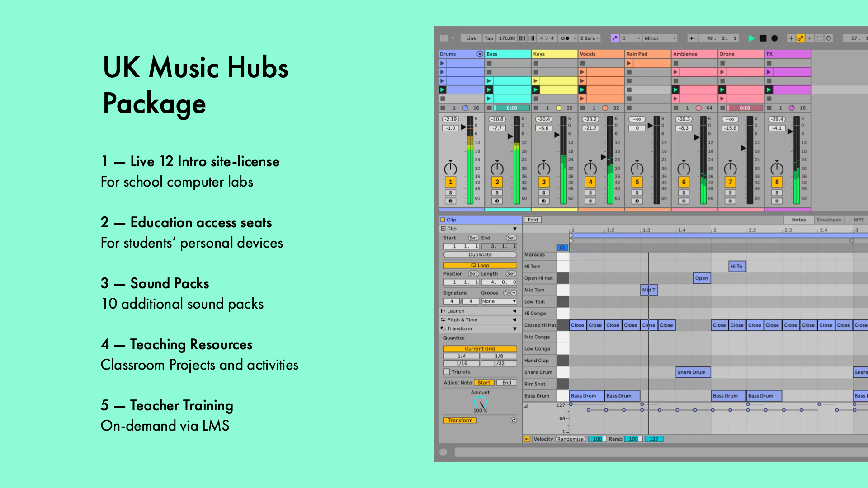Click the Groove hot-swap circular icon
Screen dimensions: 868x488
(506, 293)
